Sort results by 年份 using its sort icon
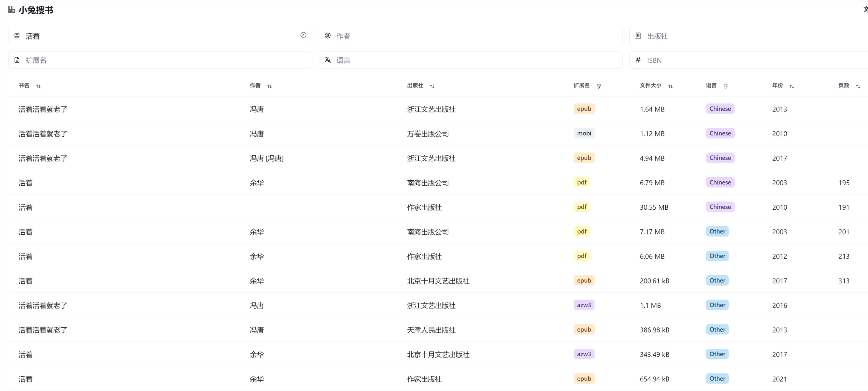This screenshot has height=391, width=868. [x=792, y=86]
